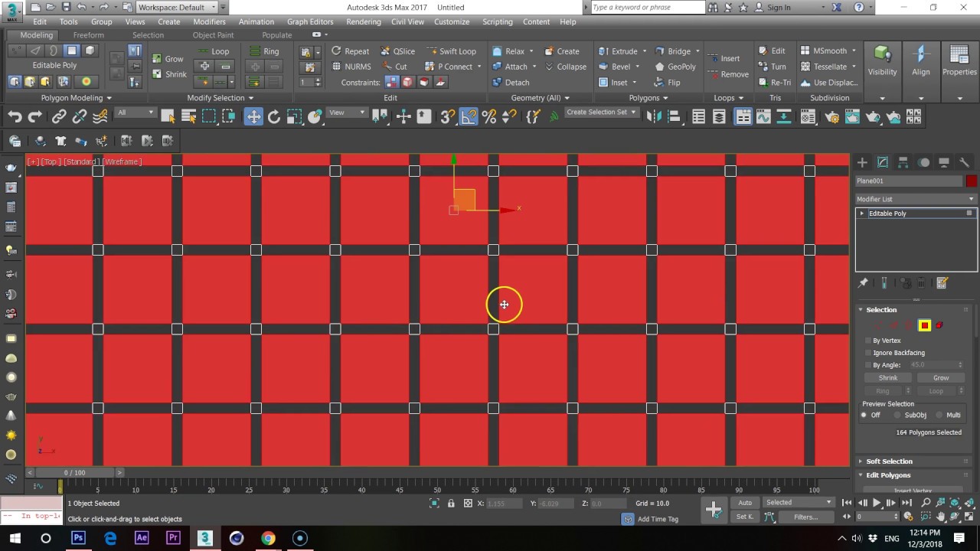Click the GeoPoly button
Screen dimensions: 980x551
pyautogui.click(x=675, y=67)
